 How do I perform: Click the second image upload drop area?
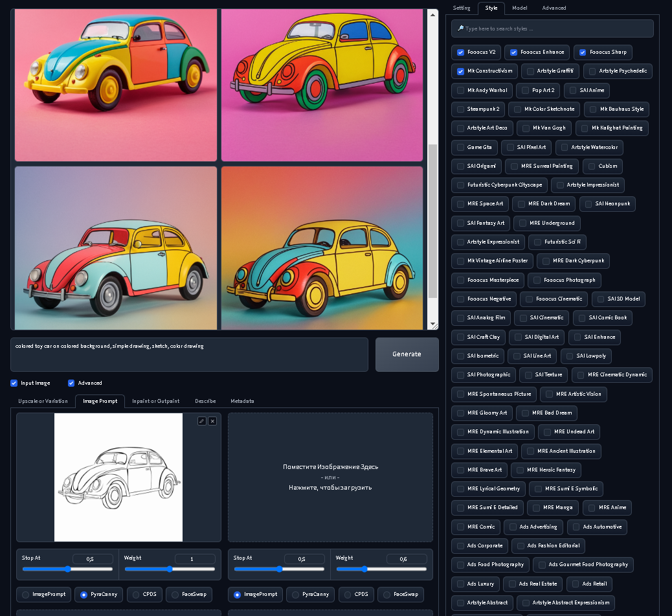point(330,477)
